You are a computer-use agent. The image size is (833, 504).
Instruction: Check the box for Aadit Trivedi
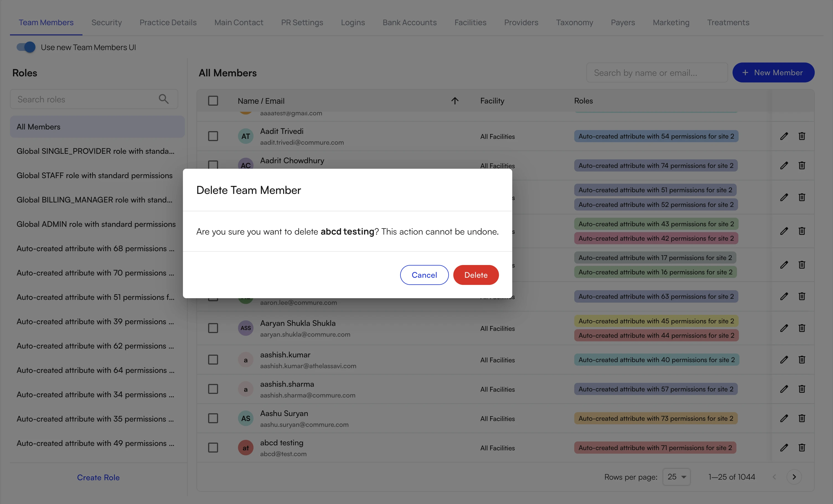213,136
